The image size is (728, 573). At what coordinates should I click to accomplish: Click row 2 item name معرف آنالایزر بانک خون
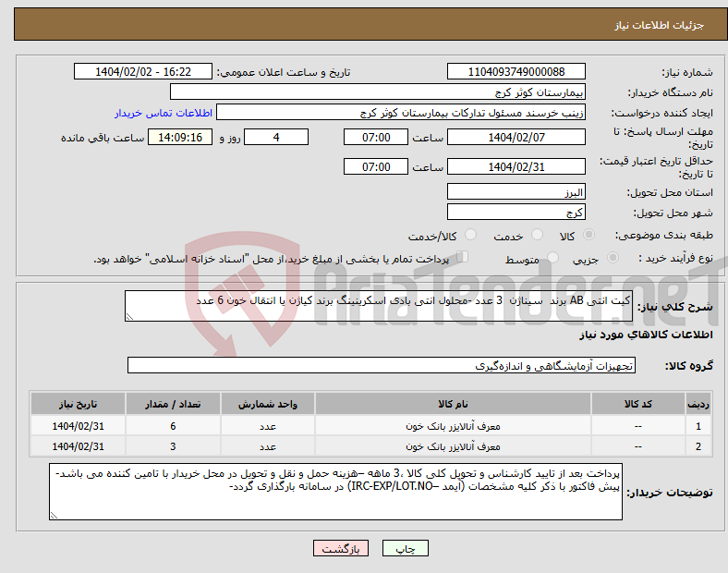pyautogui.click(x=453, y=446)
